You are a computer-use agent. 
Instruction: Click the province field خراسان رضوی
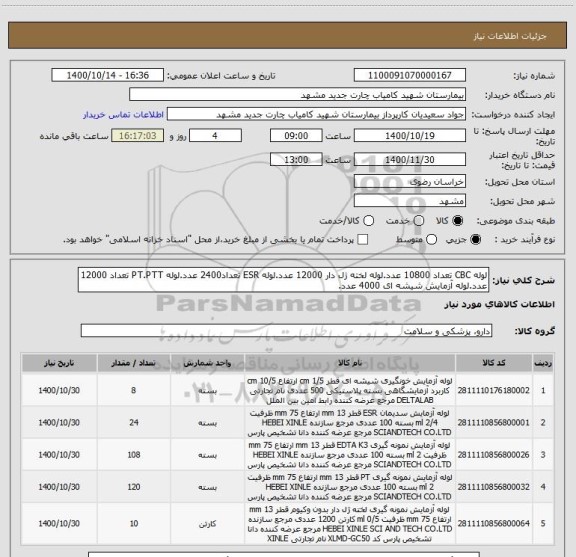(x=410, y=182)
